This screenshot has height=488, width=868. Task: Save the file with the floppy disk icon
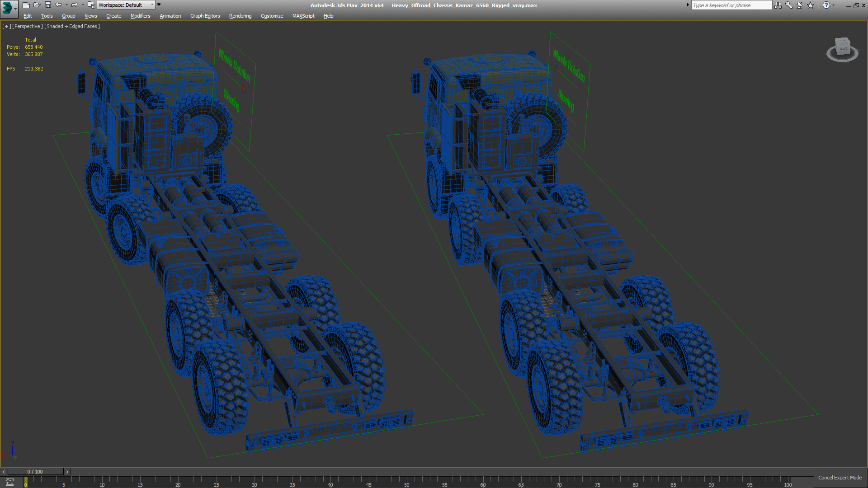click(48, 5)
